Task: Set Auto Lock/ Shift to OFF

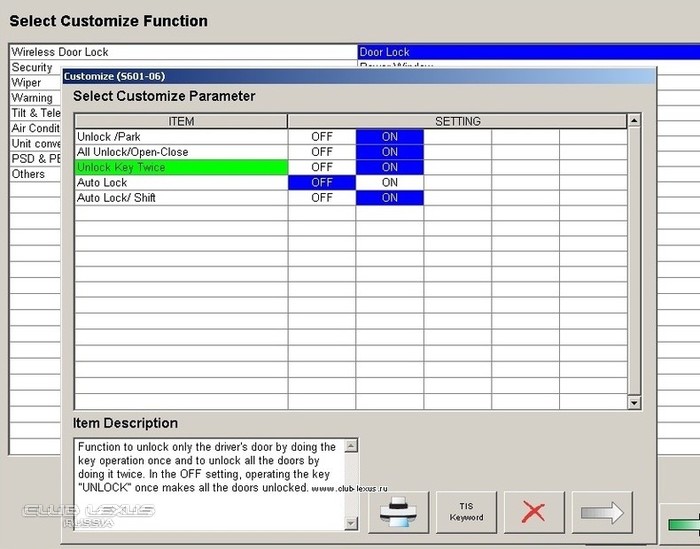Action: (x=321, y=198)
